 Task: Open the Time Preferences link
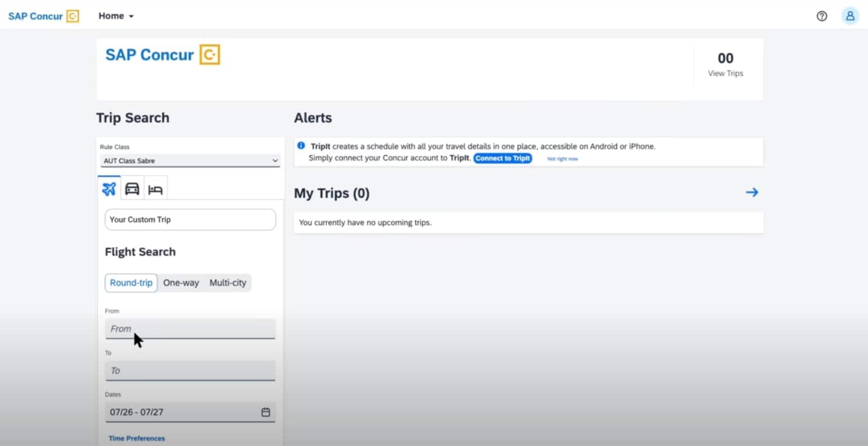click(137, 438)
